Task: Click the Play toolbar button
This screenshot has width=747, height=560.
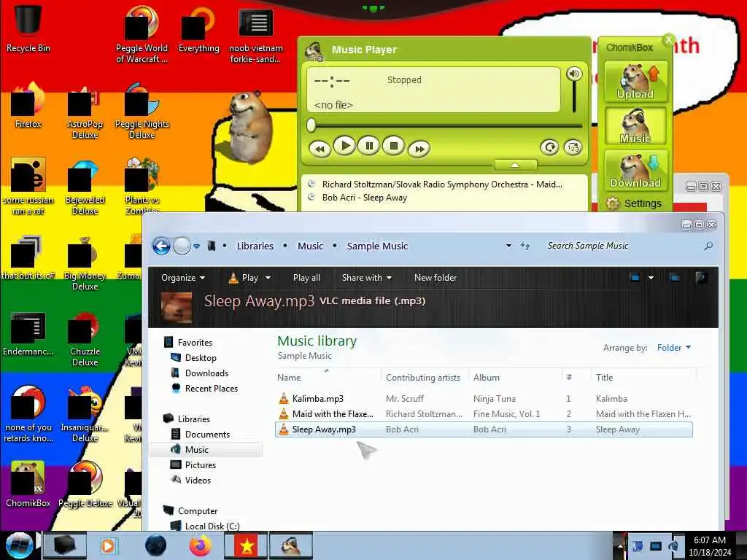Action: click(x=244, y=278)
